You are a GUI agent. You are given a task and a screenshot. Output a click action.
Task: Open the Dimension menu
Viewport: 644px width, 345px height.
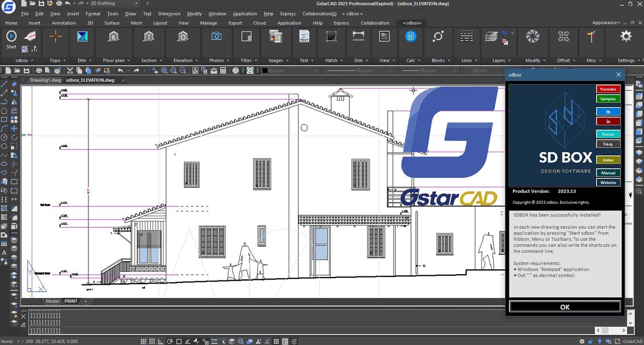pyautogui.click(x=169, y=13)
